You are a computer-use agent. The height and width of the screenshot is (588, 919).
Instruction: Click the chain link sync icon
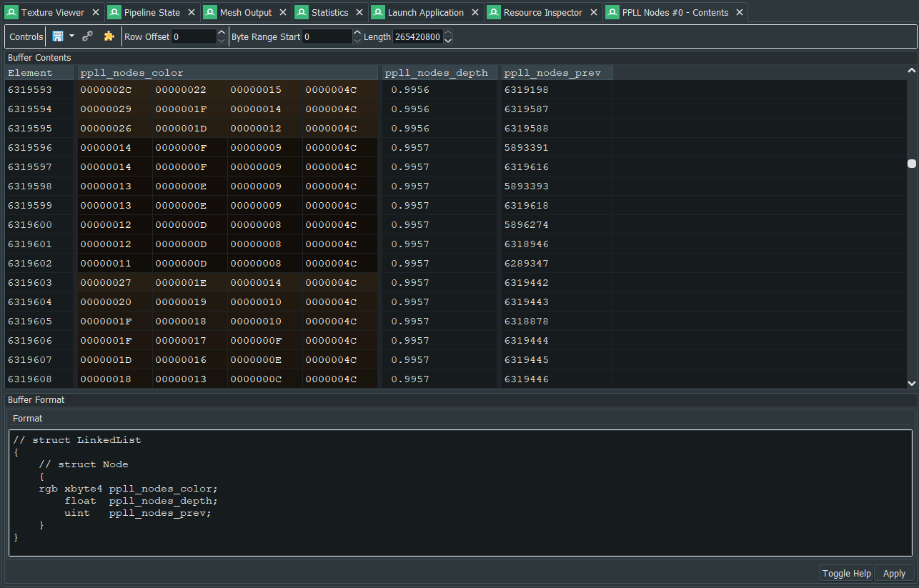(88, 36)
